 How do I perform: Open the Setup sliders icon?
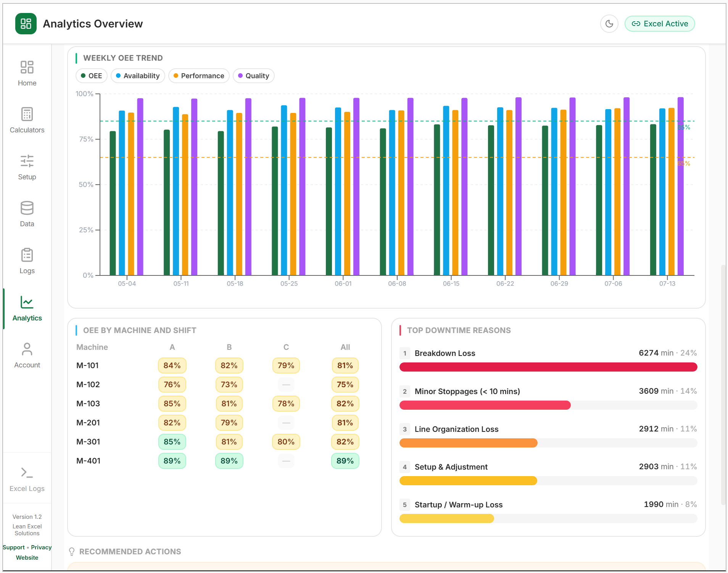click(x=27, y=161)
